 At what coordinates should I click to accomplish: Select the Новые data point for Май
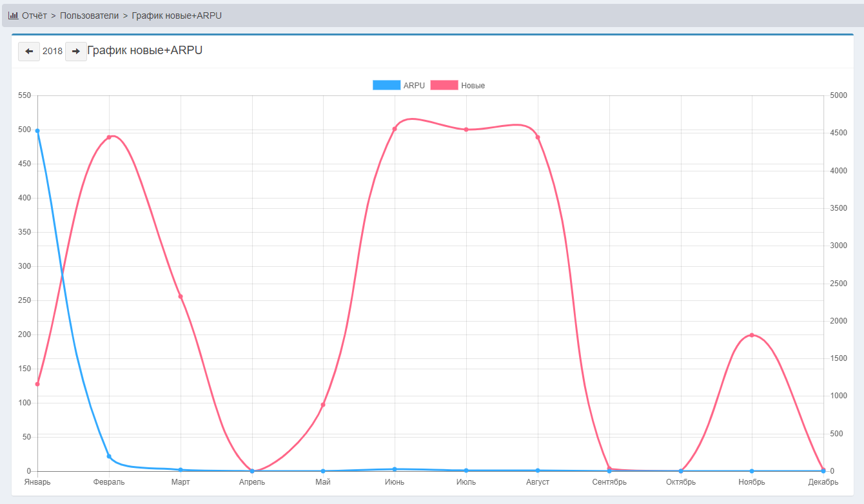point(323,405)
